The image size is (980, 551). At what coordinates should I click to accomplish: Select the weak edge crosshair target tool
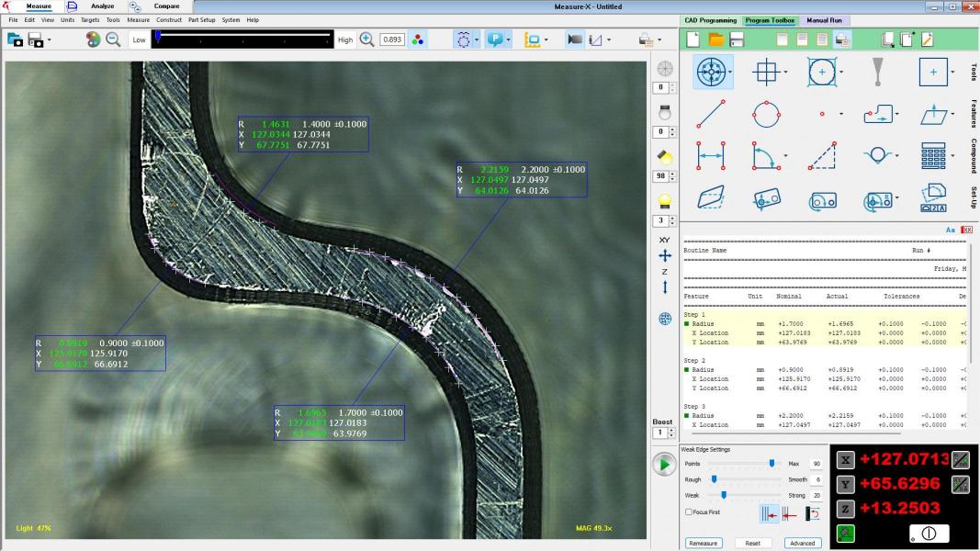(711, 72)
